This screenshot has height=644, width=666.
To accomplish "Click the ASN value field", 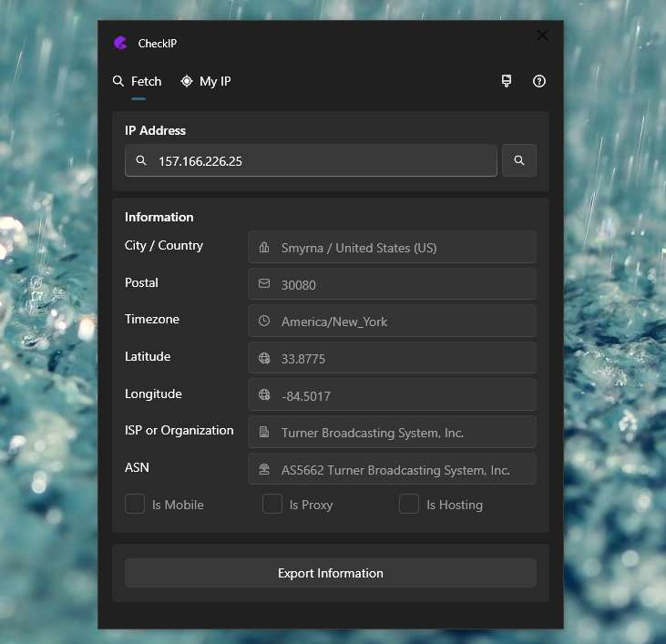I will [x=392, y=469].
